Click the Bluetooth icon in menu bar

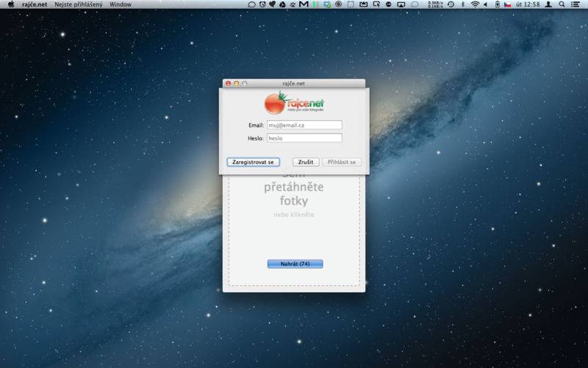coord(462,4)
